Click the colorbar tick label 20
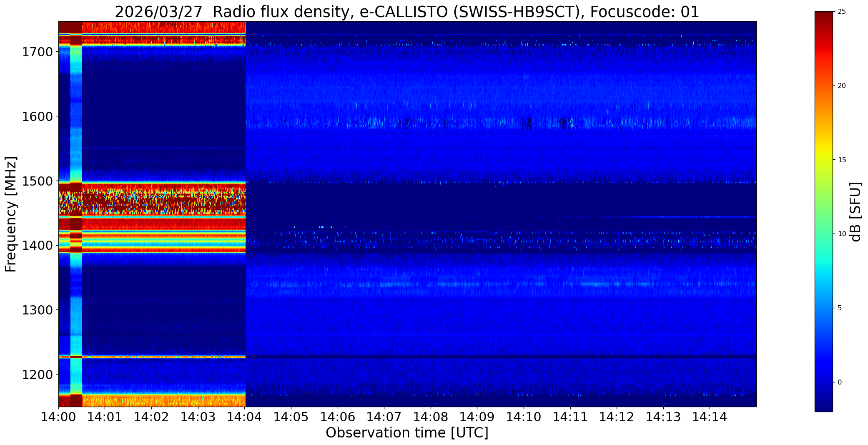Image resolution: width=868 pixels, height=445 pixels. coord(841,86)
